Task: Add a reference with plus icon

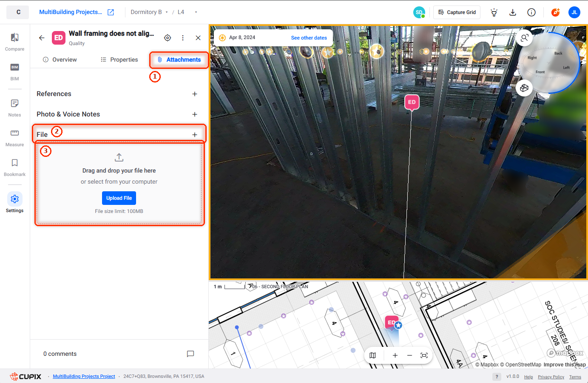Action: [x=195, y=94]
